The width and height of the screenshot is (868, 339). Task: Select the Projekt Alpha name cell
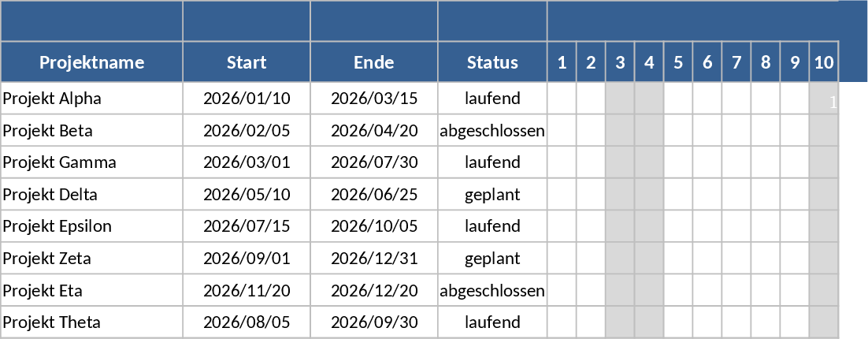pyautogui.click(x=91, y=99)
